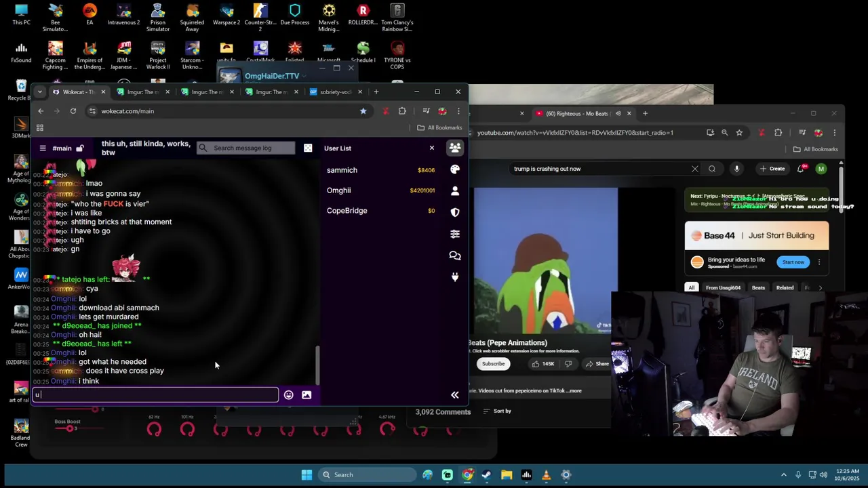The height and width of the screenshot is (488, 868).
Task: Open the emoji picker in the chat input
Action: pos(289,394)
